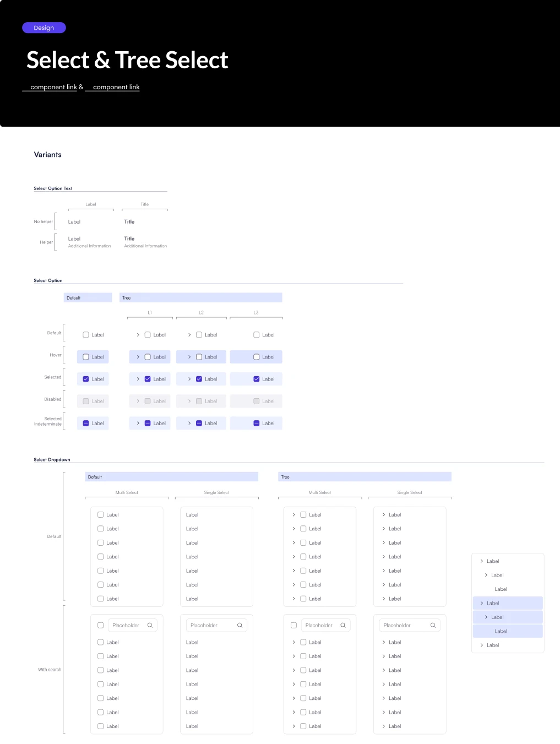This screenshot has height=744, width=560.
Task: Focus Placeholder field in Default Single Select with search
Action: pos(216,625)
